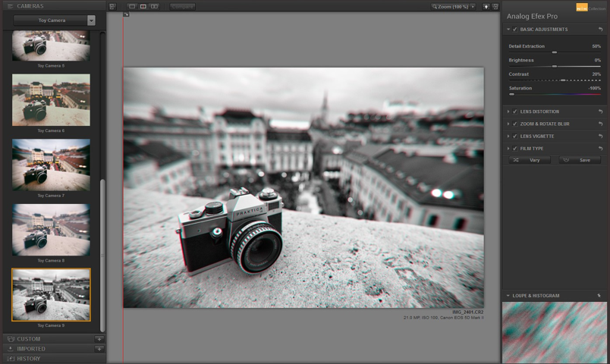Click the Save preset button
This screenshot has width=610, height=364.
[580, 160]
